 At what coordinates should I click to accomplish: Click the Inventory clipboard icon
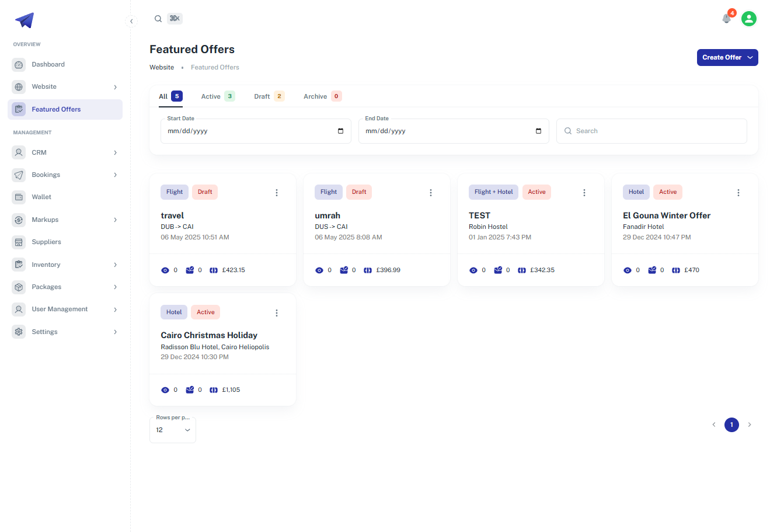[x=19, y=265]
